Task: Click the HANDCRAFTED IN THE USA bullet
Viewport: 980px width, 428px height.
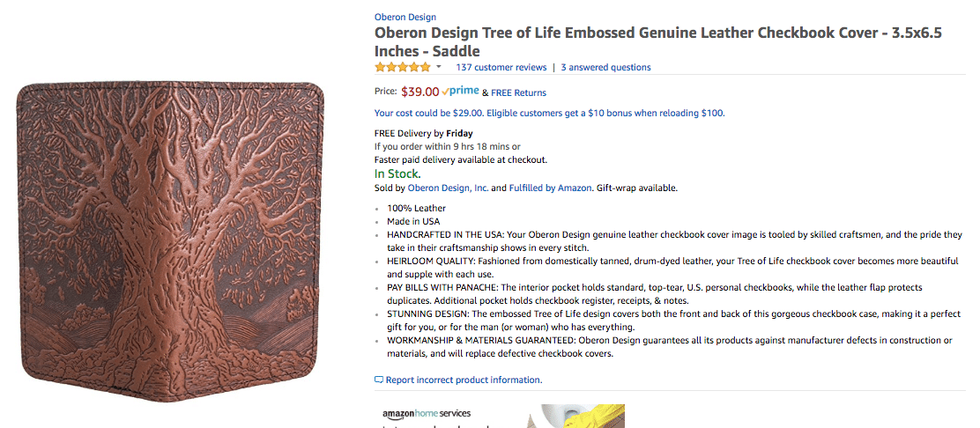Action: coord(674,241)
